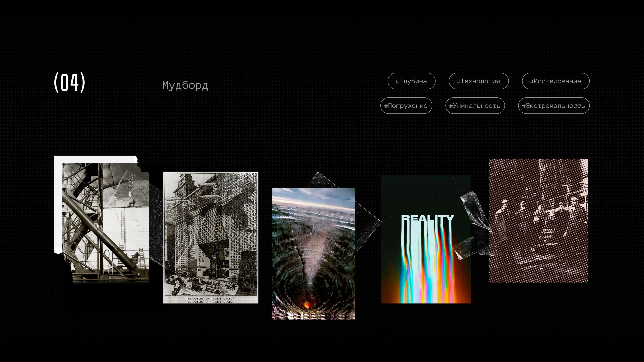Click the Мудборд heading text
This screenshot has width=644, height=362.
185,85
